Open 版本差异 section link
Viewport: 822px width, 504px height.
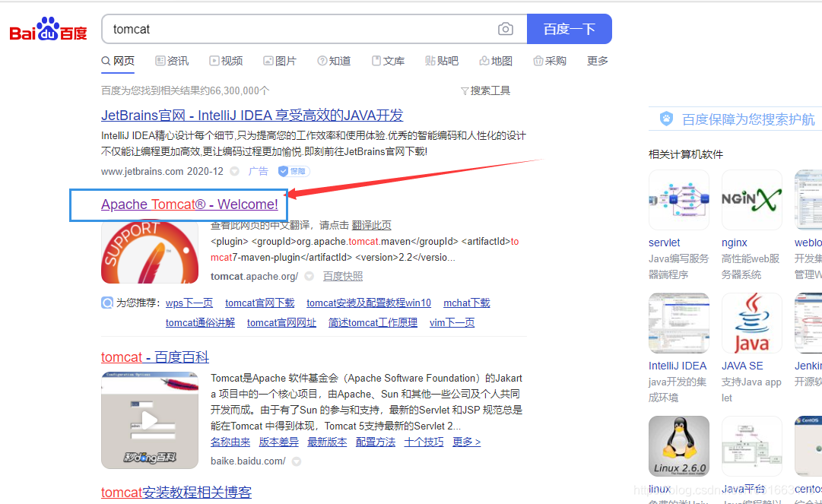279,442
